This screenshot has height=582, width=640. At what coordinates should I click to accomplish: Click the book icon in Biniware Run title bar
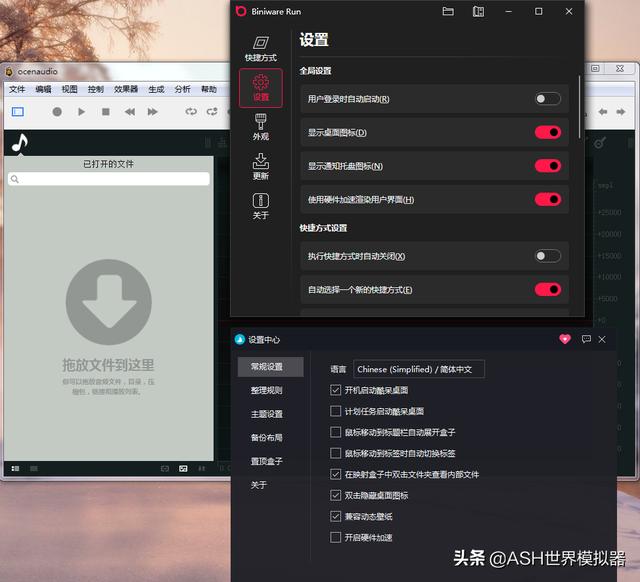478,11
